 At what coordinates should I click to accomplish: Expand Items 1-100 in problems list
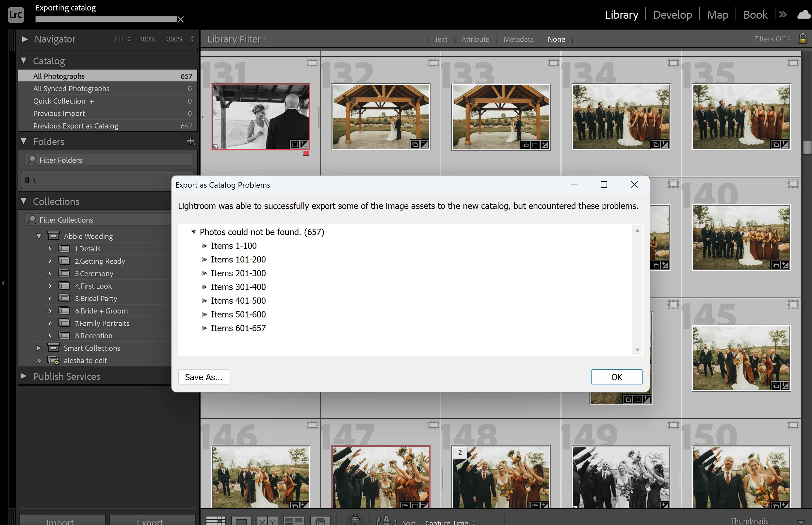point(204,246)
